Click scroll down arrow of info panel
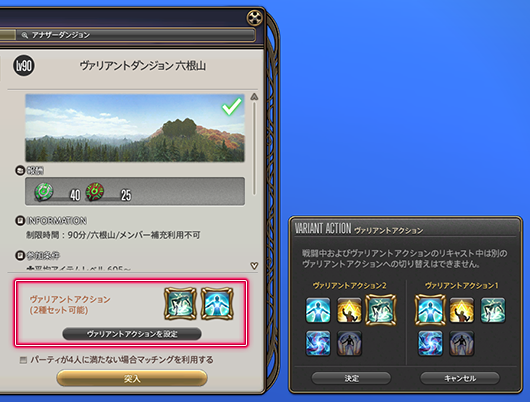530x402 pixels. coord(254,266)
